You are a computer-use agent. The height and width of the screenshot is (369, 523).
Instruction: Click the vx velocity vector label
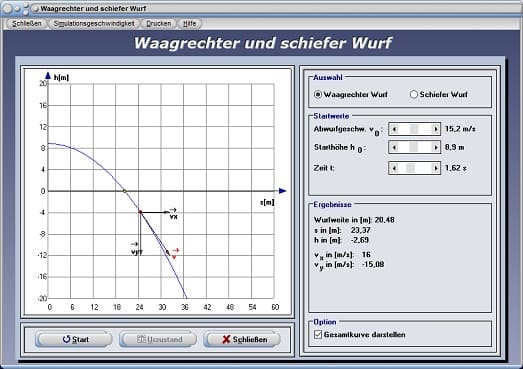coord(173,214)
